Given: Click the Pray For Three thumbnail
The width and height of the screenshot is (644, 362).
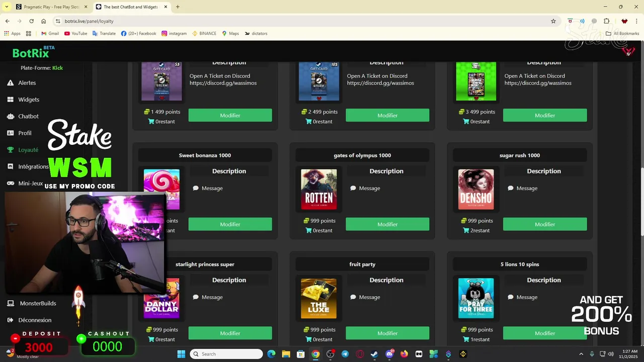Looking at the screenshot, I should 476,298.
